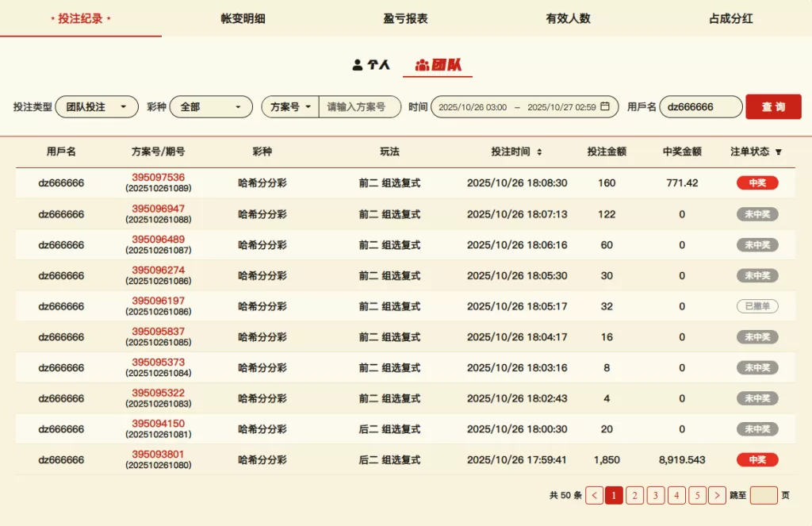812x526 pixels.
Task: Switch to the 帐变明细 tab
Action: click(x=243, y=18)
